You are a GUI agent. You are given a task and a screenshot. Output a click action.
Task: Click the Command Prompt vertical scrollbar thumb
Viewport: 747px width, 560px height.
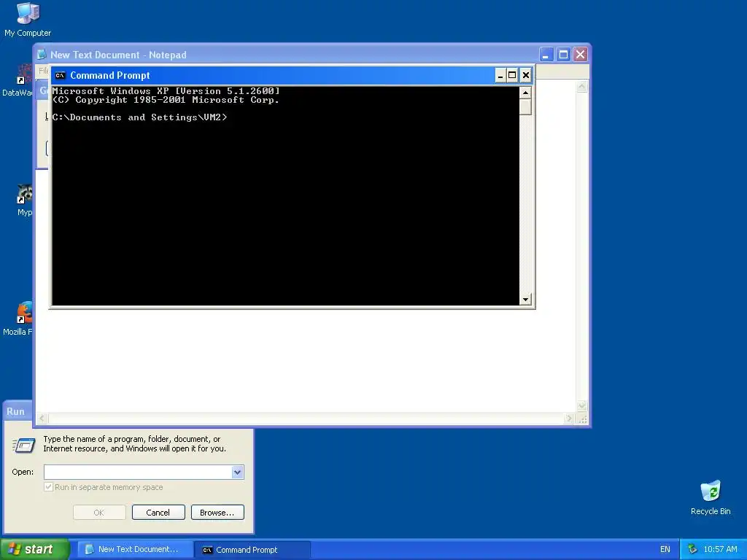pos(525,106)
